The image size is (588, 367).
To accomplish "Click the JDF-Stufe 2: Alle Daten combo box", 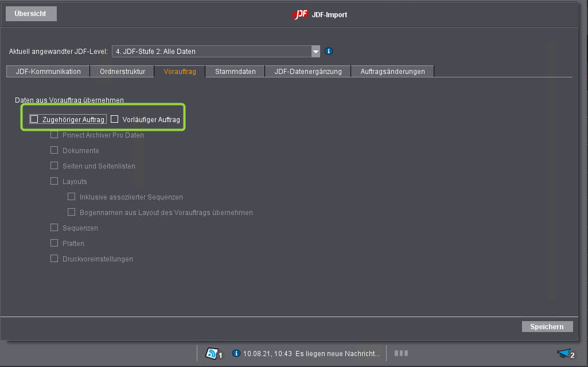I will point(216,52).
